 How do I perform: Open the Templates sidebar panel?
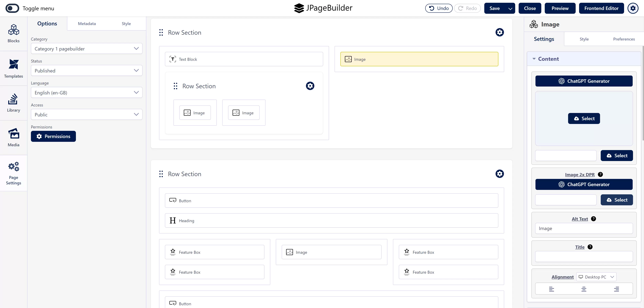point(14,69)
